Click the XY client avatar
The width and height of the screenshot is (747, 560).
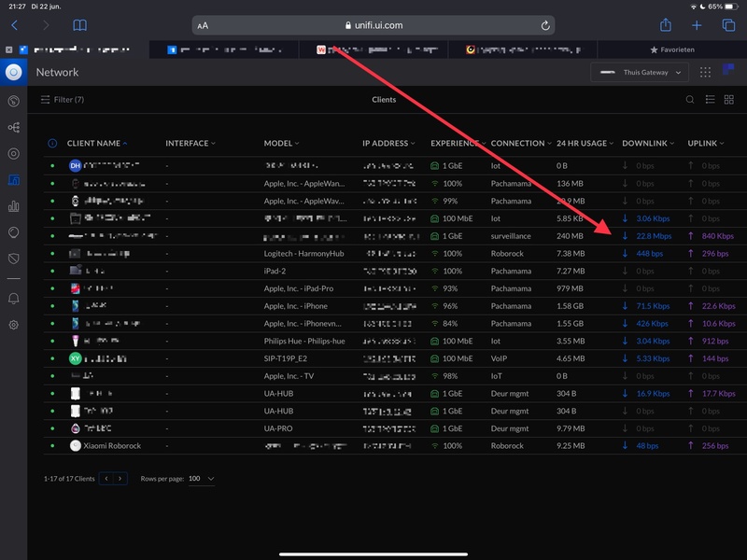pyautogui.click(x=76, y=358)
